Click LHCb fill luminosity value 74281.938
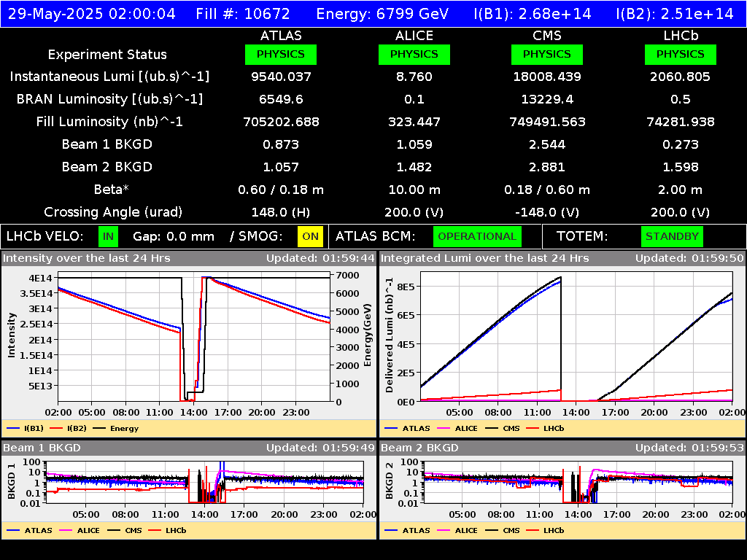This screenshot has height=560, width=747. 681,122
